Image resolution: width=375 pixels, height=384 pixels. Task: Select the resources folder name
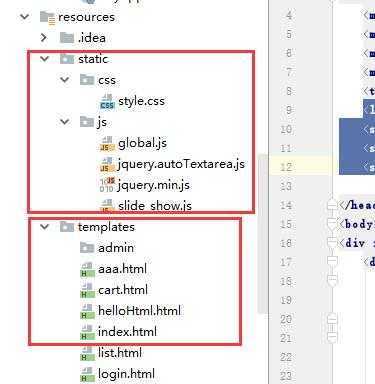[86, 17]
